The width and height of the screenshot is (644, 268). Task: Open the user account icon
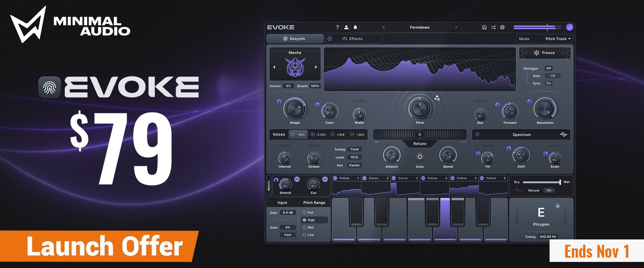click(346, 27)
